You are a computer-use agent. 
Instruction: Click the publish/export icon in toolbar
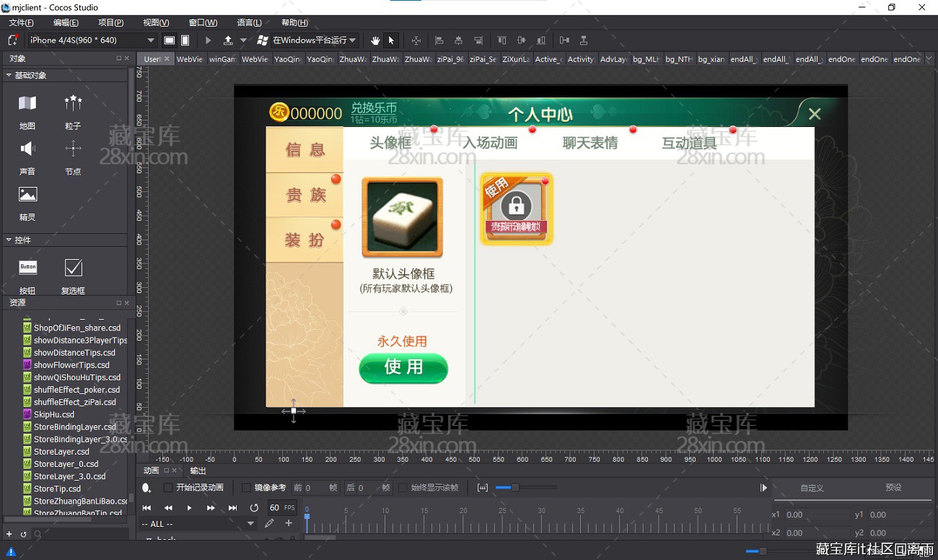[x=228, y=40]
